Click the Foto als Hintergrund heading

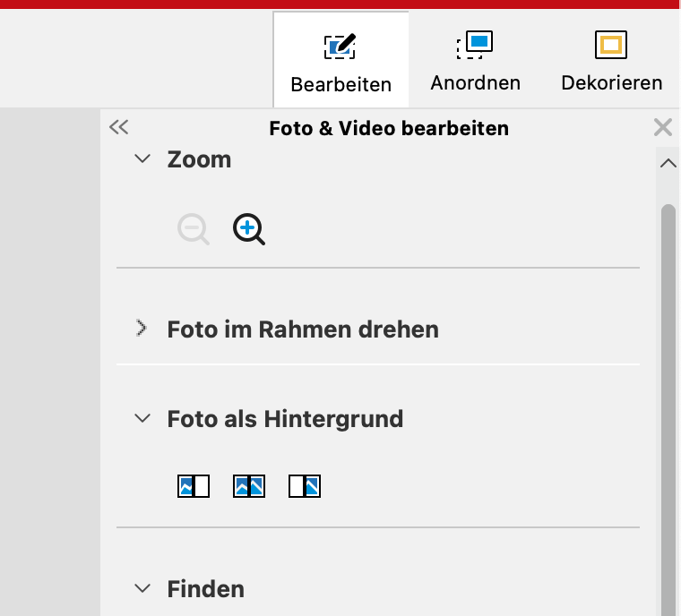285,419
